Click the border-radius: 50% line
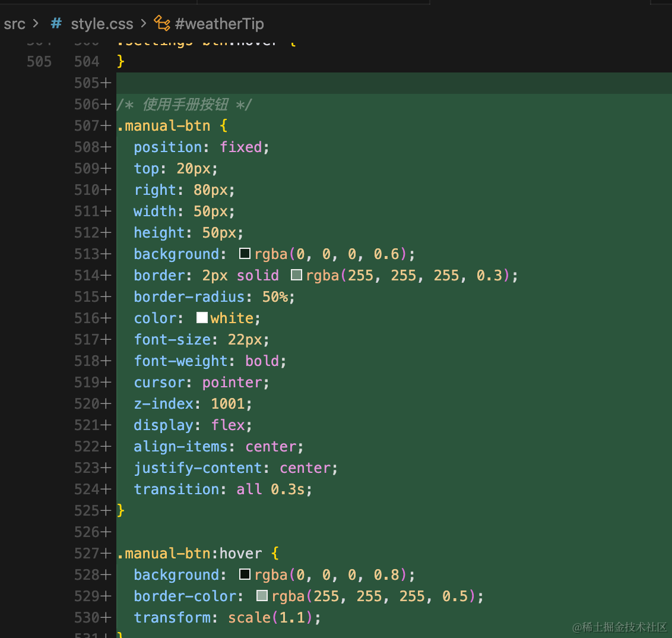The height and width of the screenshot is (638, 672). (214, 296)
